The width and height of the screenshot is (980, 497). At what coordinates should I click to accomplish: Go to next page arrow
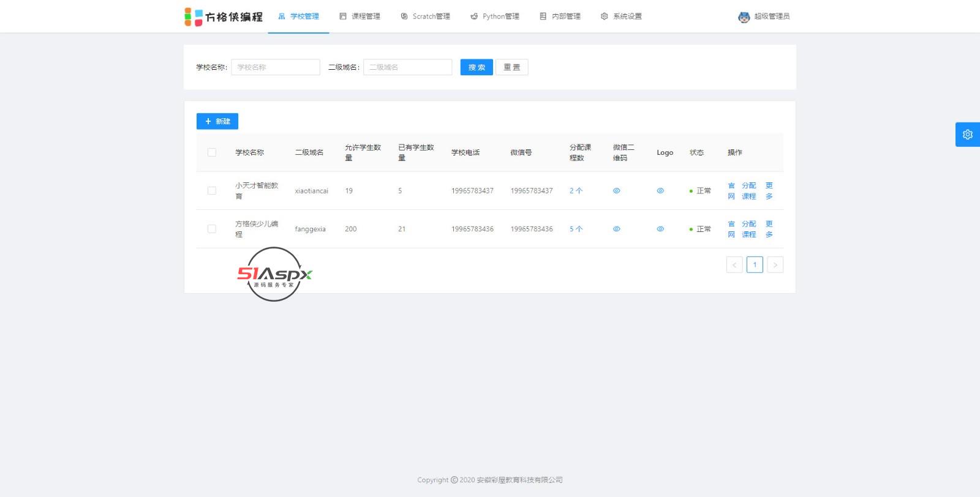pos(775,265)
